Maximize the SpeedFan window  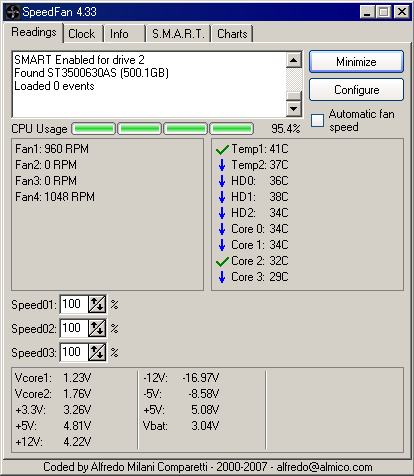(384, 12)
